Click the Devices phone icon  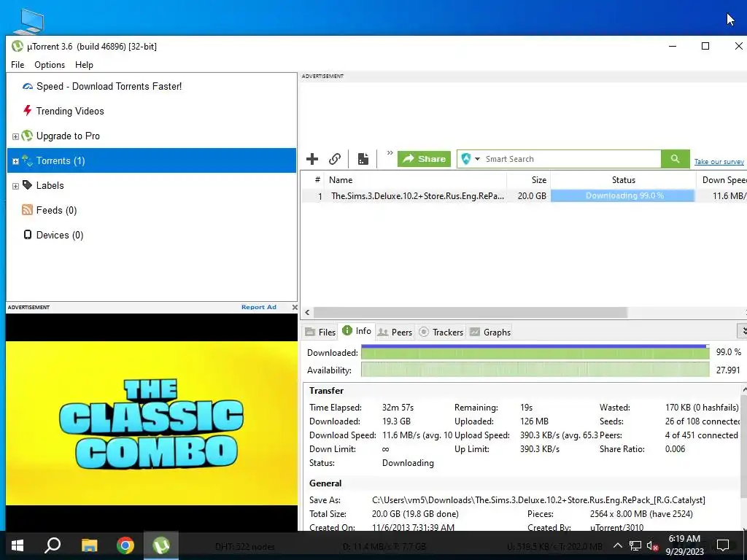28,235
